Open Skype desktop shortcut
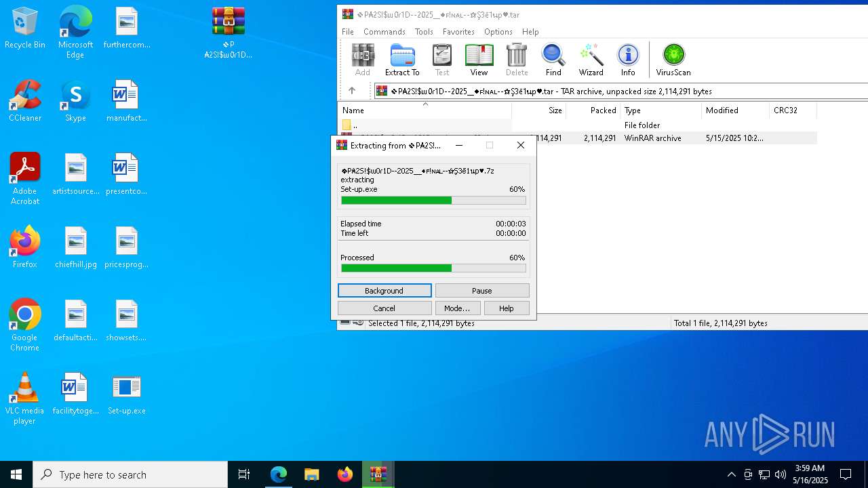 [75, 102]
